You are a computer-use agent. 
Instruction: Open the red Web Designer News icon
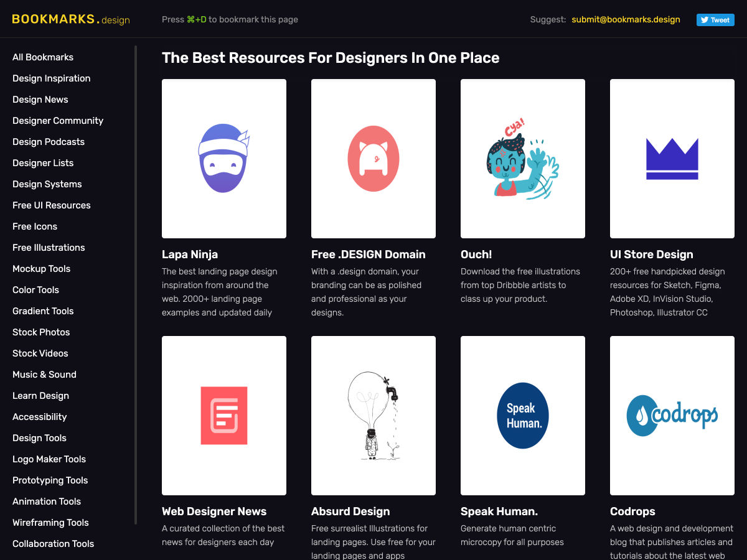223,415
